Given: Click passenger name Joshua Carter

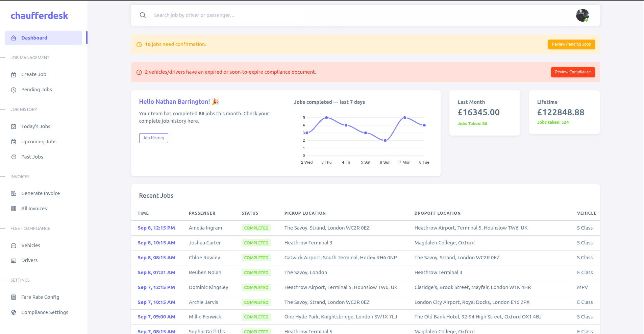Looking at the screenshot, I should pyautogui.click(x=205, y=243).
